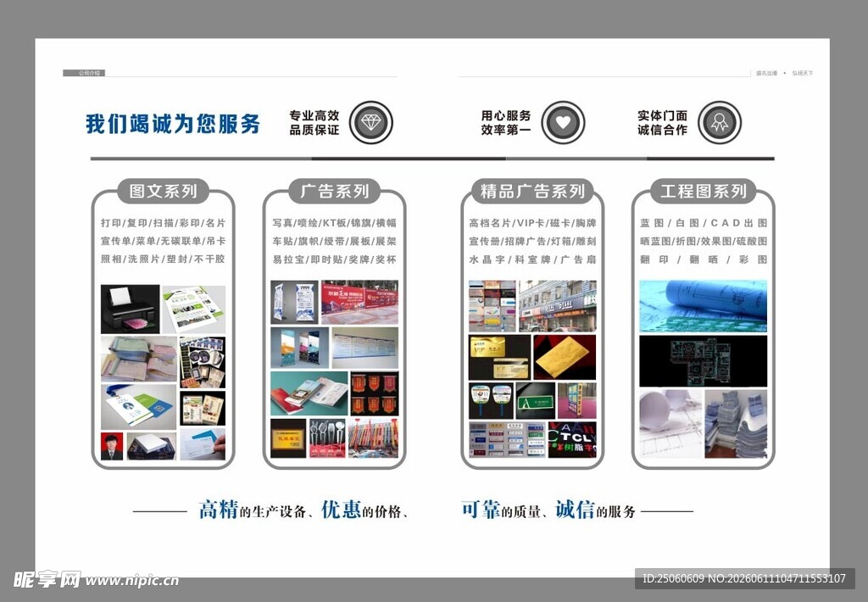Select the 工程图系列 heading label
Viewport: 868px width, 602px height.
pos(703,191)
